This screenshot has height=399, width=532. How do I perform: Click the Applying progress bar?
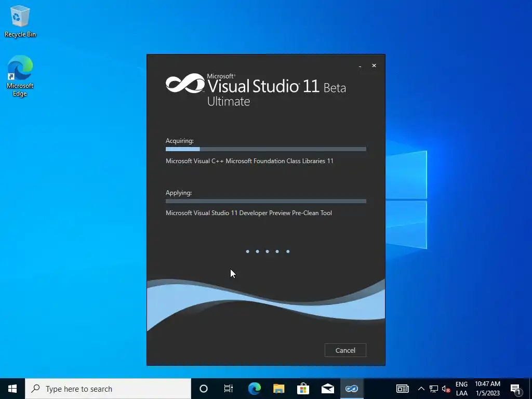[265, 201]
